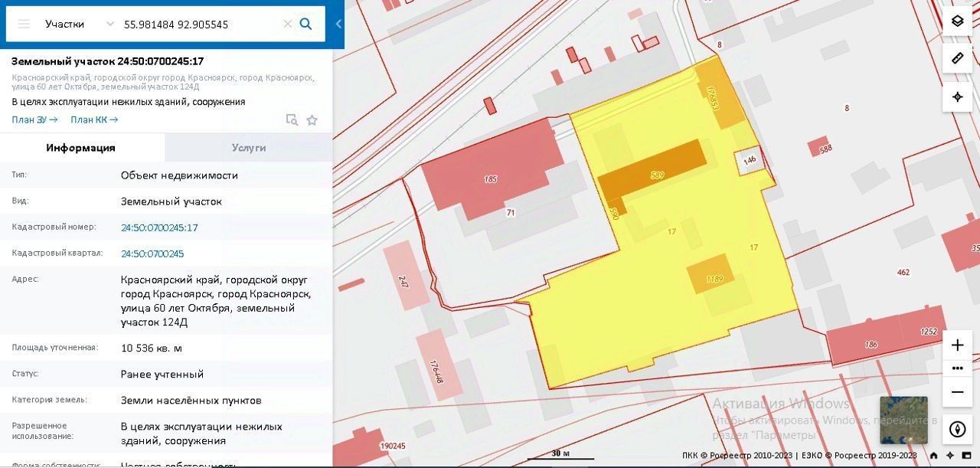
Task: Click the Вид: field label
Action: coord(20,201)
